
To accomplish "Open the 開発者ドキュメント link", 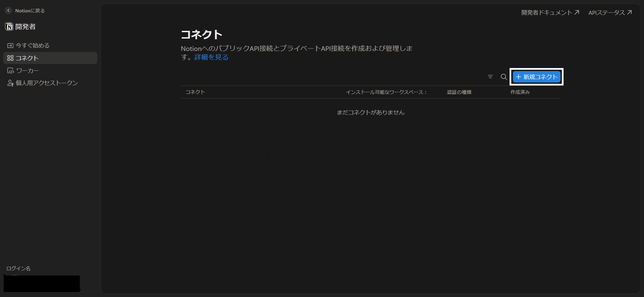I will point(550,13).
